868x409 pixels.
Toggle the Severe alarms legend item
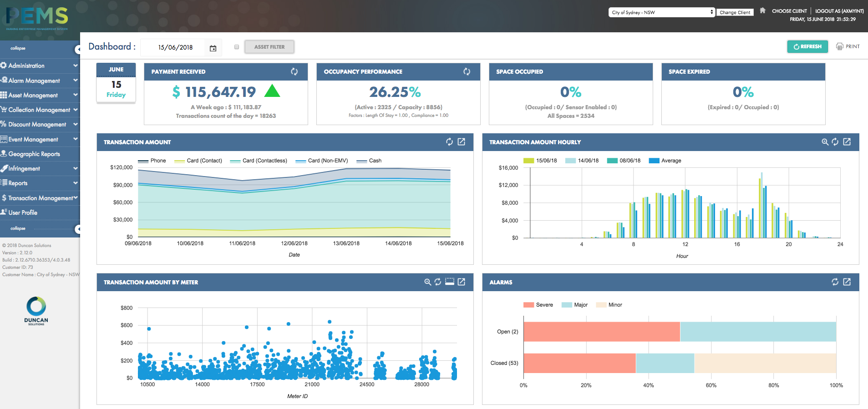pyautogui.click(x=538, y=305)
